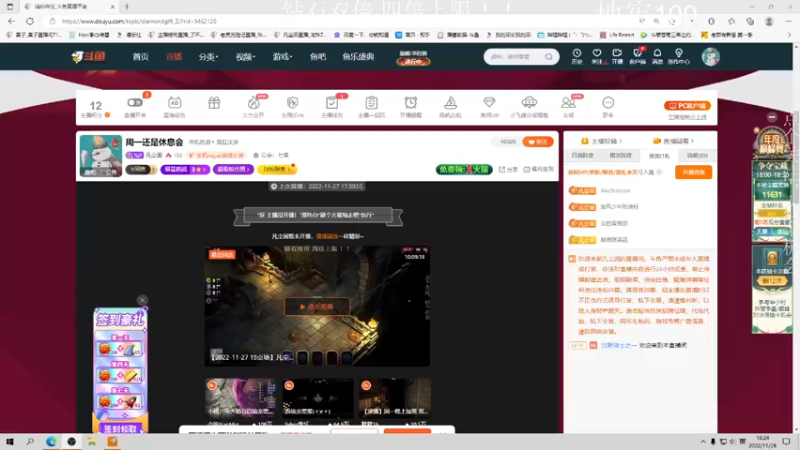Click the streamer snowman avatar thumbnail
The image size is (800, 450).
(101, 155)
